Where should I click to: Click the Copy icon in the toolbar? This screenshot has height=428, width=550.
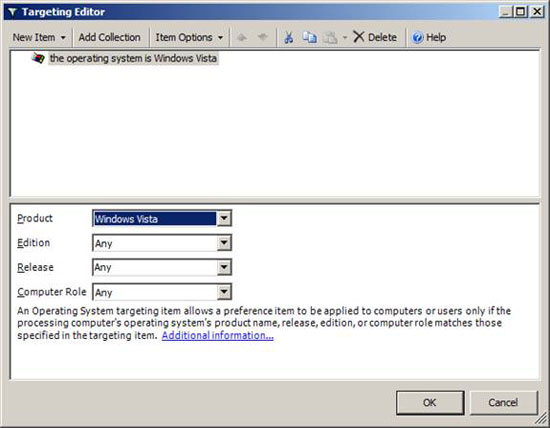click(309, 37)
